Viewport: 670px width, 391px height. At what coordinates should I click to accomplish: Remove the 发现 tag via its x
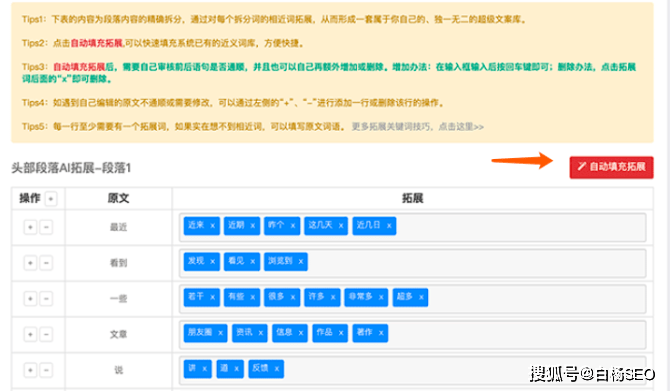click(x=212, y=262)
